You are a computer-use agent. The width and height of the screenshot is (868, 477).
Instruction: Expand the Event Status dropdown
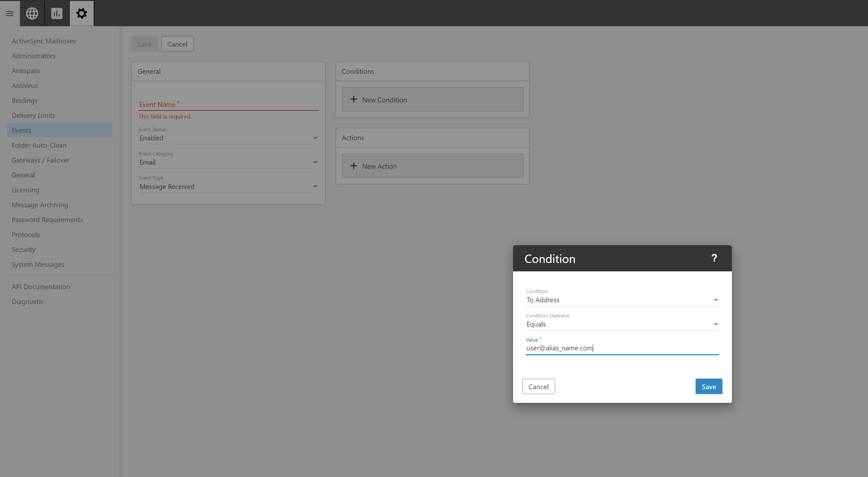228,138
